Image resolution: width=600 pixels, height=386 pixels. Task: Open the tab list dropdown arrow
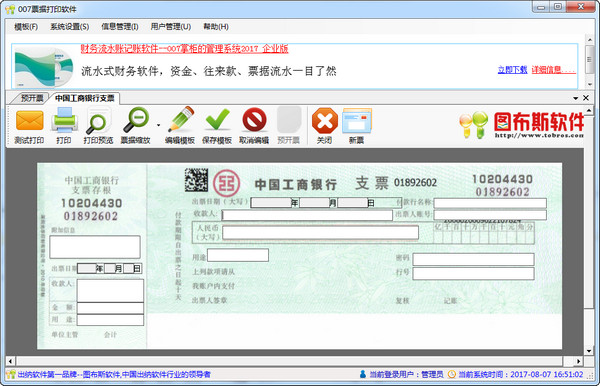coord(576,98)
